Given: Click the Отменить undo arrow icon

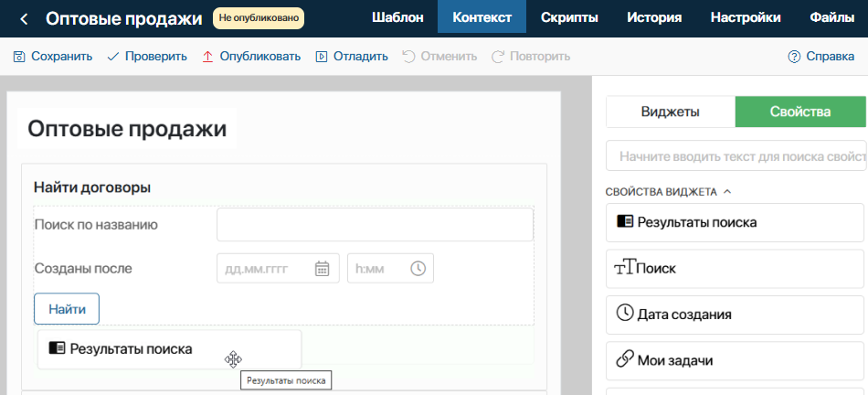Looking at the screenshot, I should tap(408, 57).
